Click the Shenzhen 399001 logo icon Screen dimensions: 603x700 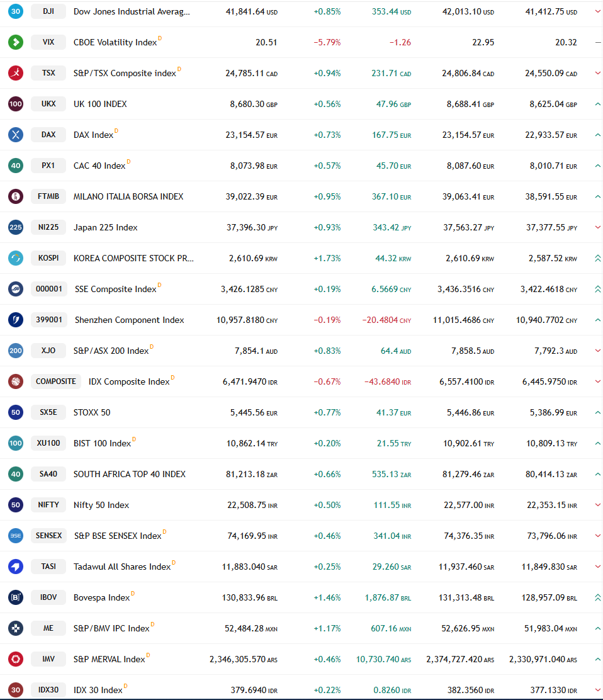click(x=16, y=320)
